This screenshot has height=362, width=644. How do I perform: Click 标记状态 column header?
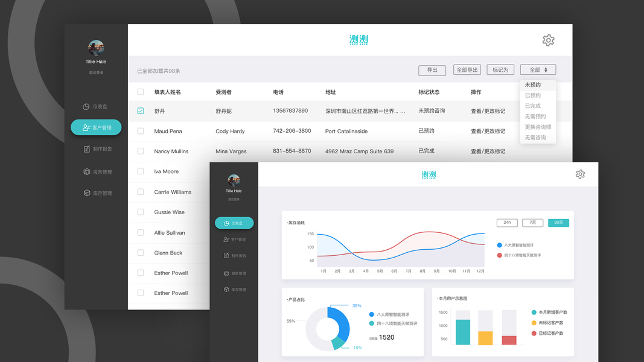(429, 92)
